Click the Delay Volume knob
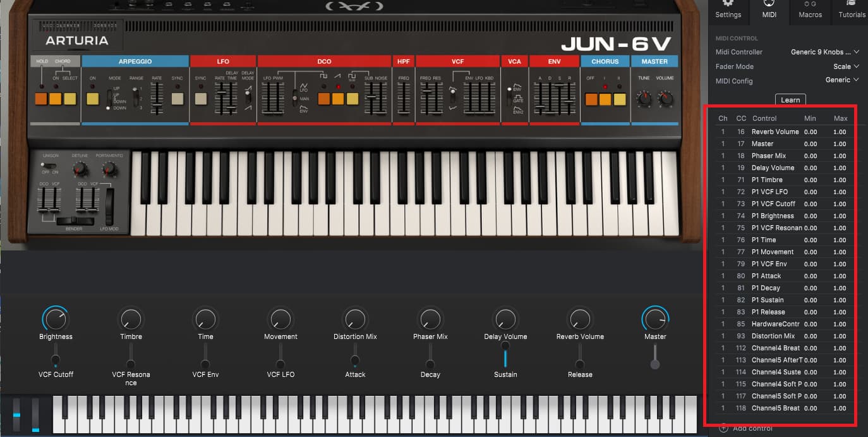 (x=505, y=319)
